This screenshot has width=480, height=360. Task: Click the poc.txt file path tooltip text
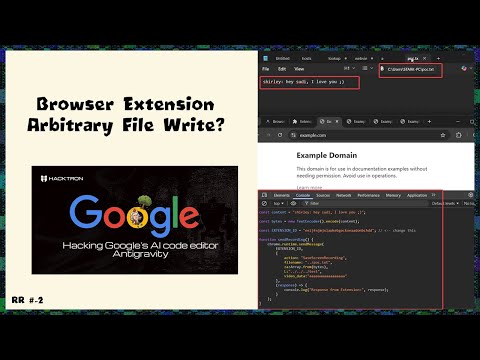(411, 69)
